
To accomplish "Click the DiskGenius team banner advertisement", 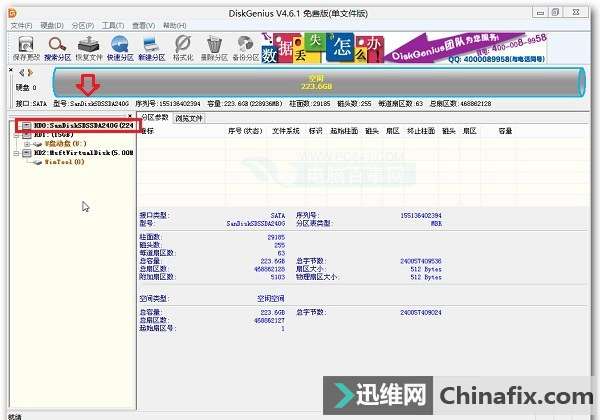I will pos(404,48).
